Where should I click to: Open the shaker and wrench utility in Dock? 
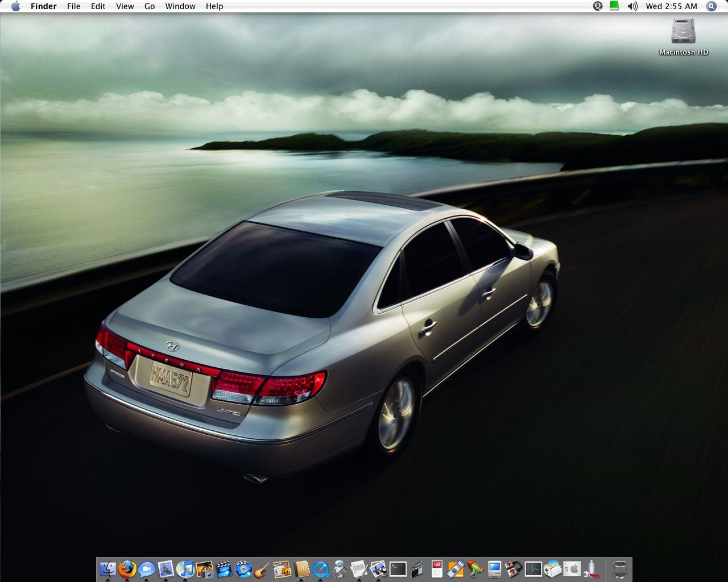[x=591, y=568]
